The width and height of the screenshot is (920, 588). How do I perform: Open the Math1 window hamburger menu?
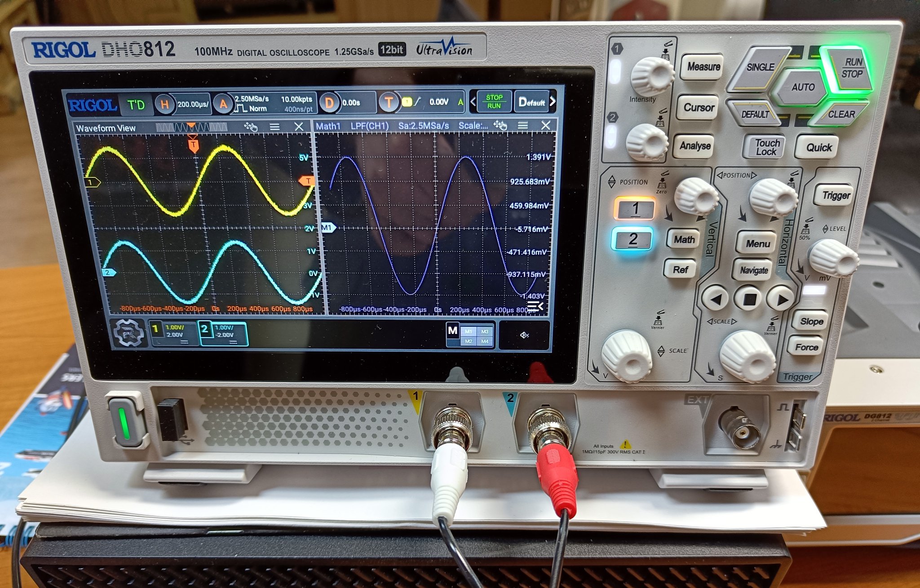[522, 125]
